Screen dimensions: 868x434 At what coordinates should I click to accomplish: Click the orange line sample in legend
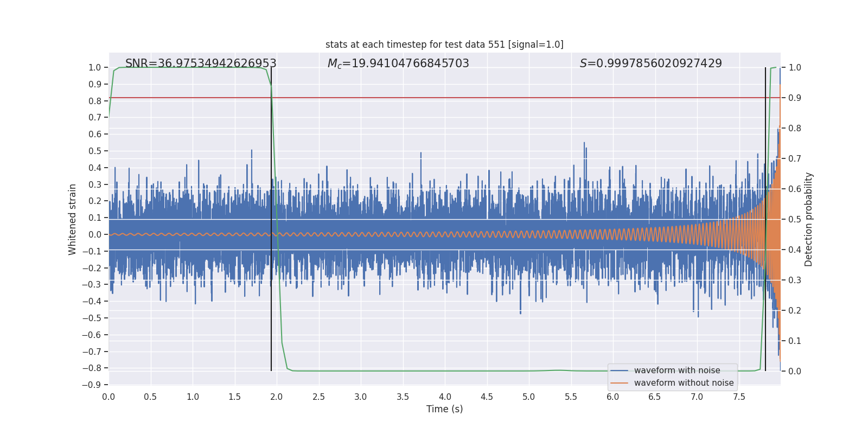point(619,383)
